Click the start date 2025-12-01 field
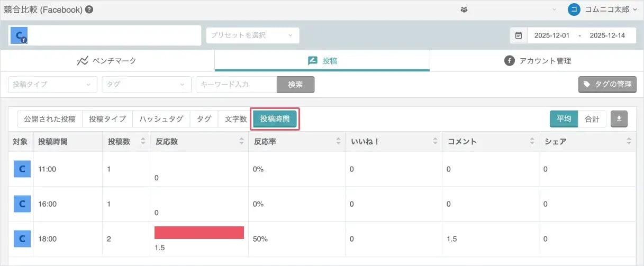This screenshot has height=266, width=644. point(551,35)
